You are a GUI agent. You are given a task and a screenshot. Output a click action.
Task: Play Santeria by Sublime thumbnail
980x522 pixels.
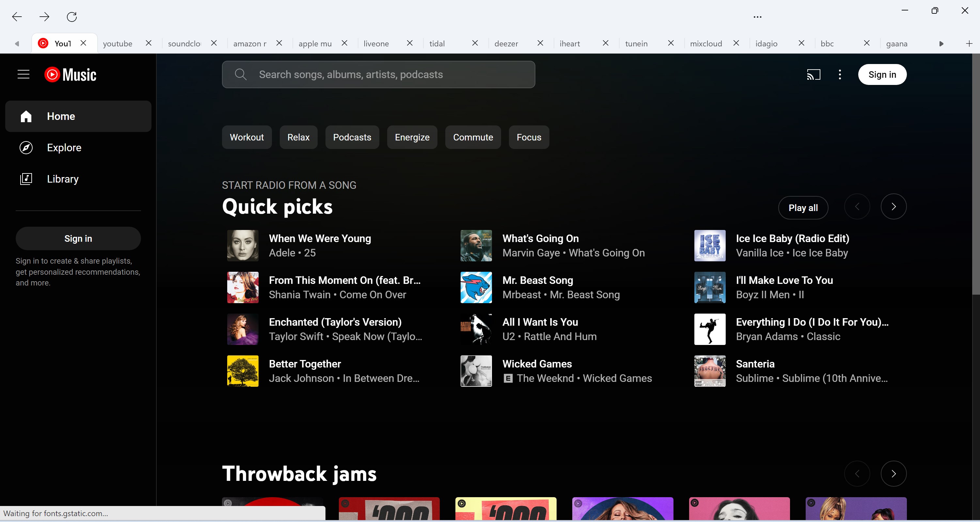tap(709, 371)
